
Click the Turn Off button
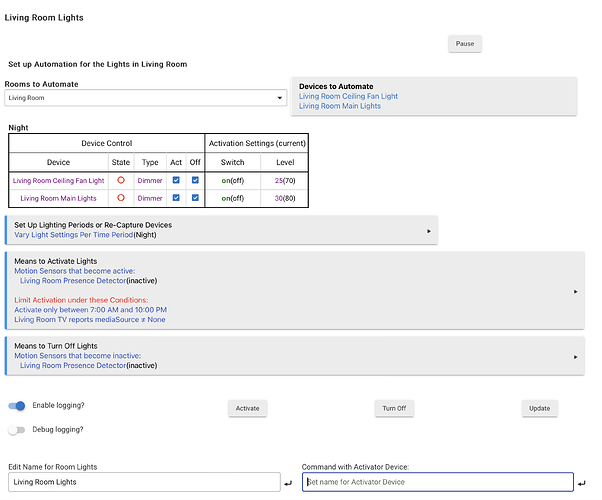pos(394,408)
